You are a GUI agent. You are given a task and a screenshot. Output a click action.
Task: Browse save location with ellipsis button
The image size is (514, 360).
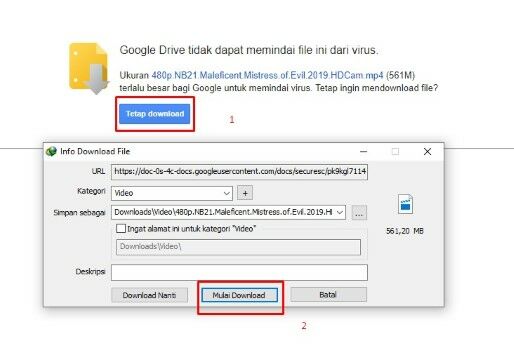pyautogui.click(x=359, y=213)
